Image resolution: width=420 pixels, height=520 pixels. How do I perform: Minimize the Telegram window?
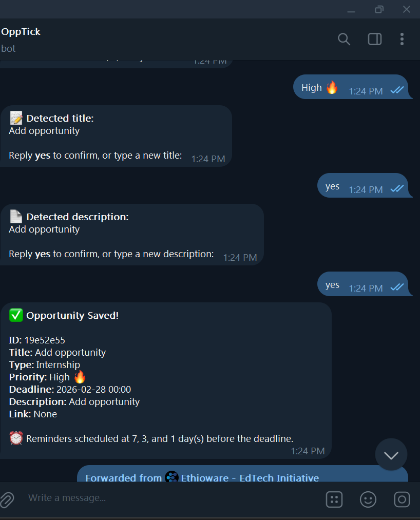351,10
